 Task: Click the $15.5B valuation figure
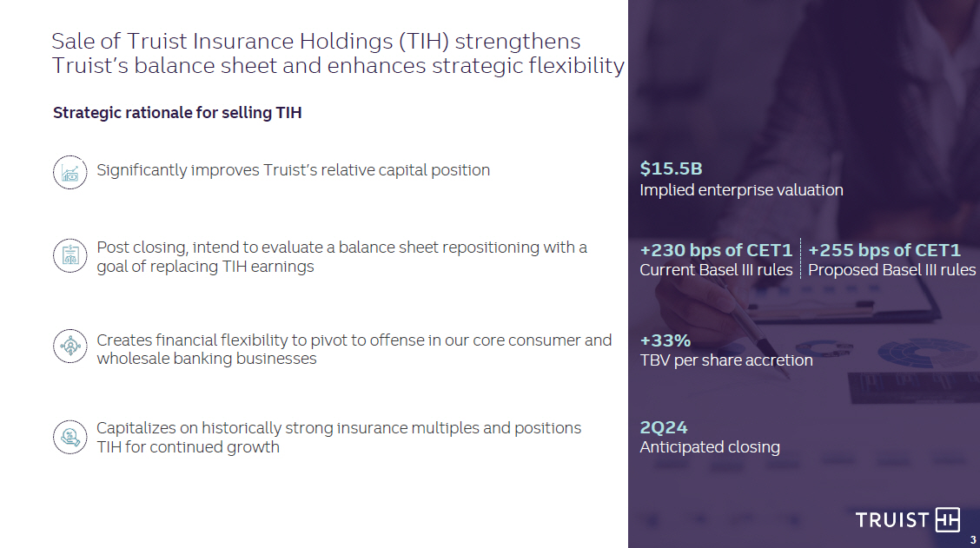point(671,168)
